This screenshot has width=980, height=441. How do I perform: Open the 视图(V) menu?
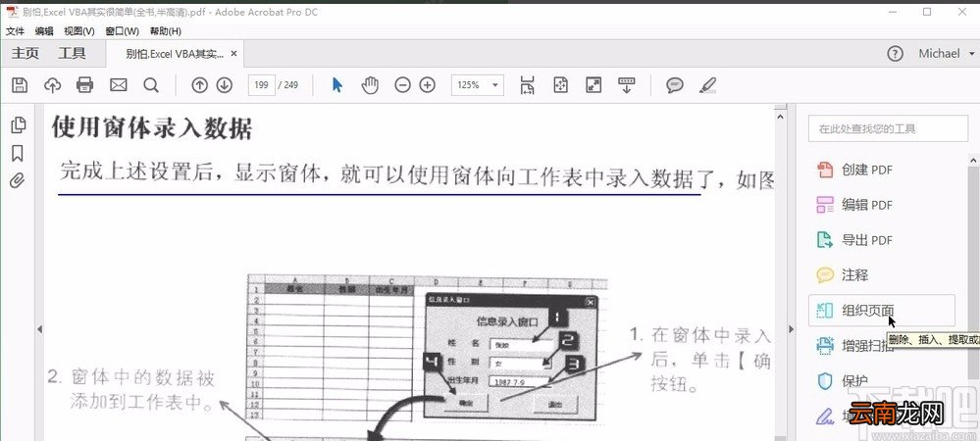79,31
